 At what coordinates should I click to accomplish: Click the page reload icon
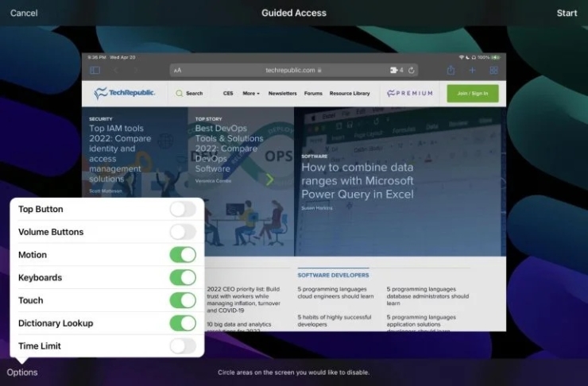click(412, 70)
